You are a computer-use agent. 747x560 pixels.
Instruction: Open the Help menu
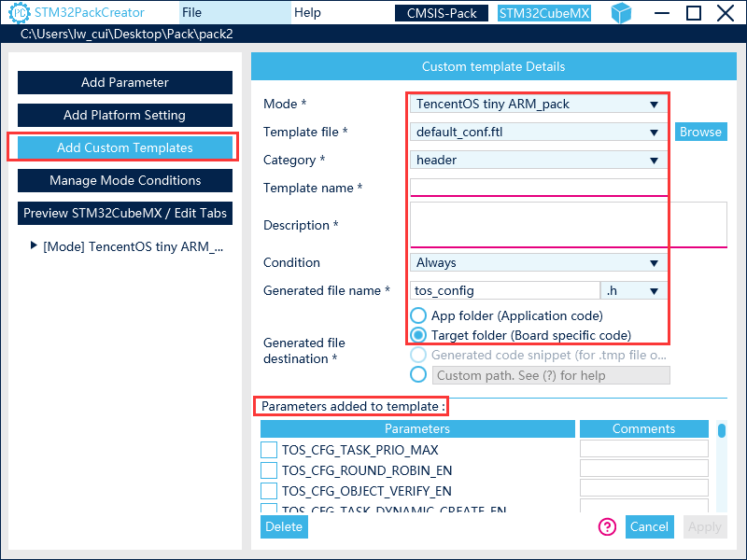point(307,12)
